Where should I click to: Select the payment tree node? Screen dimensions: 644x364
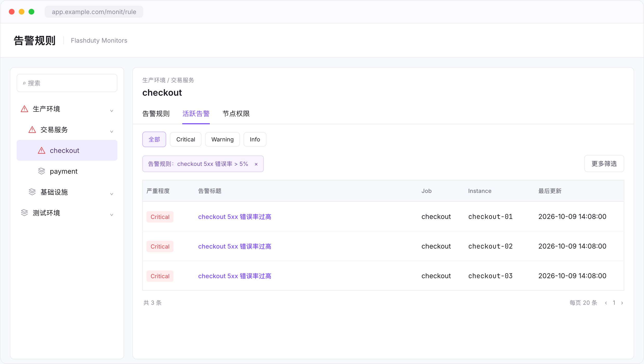[67, 171]
